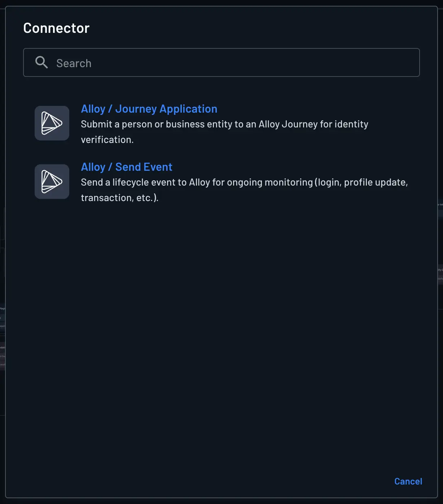This screenshot has height=504, width=443.
Task: Focus the connector Search field
Action: [221, 62]
